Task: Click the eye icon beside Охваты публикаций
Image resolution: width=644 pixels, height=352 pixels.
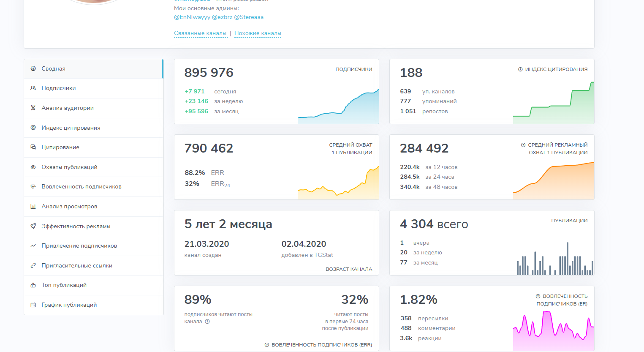Action: click(x=33, y=167)
